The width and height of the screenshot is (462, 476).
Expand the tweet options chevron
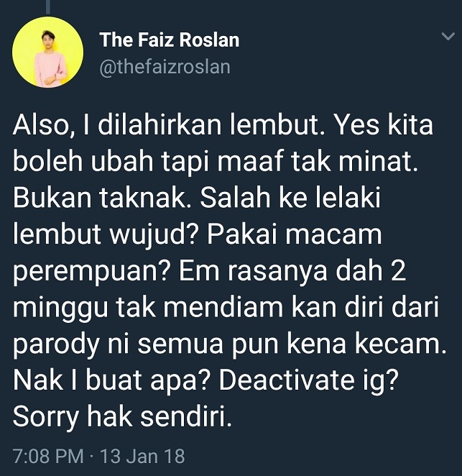(448, 36)
